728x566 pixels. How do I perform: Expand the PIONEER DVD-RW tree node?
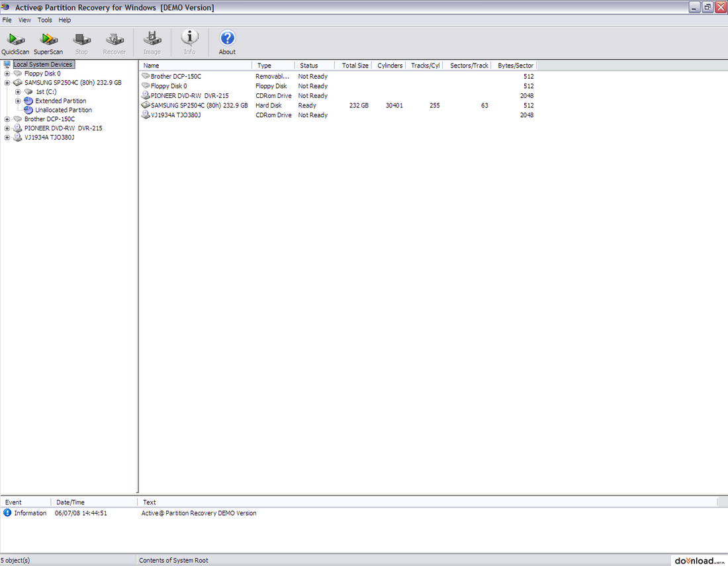(7, 128)
